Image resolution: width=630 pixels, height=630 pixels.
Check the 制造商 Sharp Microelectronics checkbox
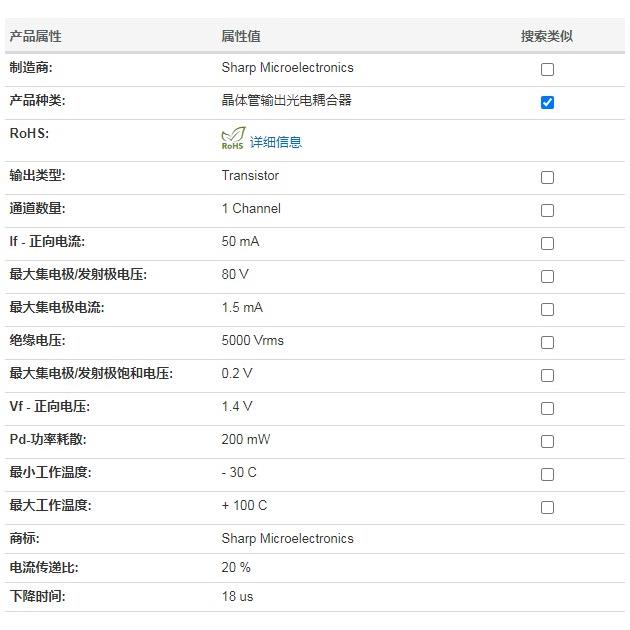(x=547, y=69)
